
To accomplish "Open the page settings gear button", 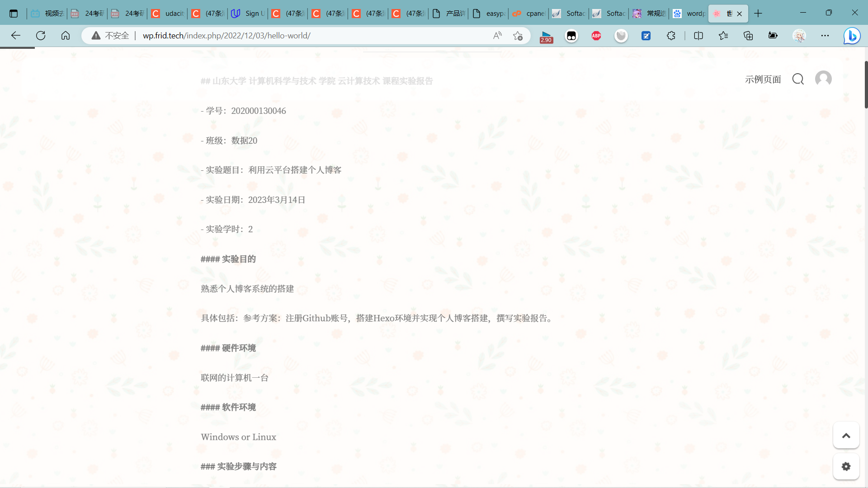I will coord(846,466).
